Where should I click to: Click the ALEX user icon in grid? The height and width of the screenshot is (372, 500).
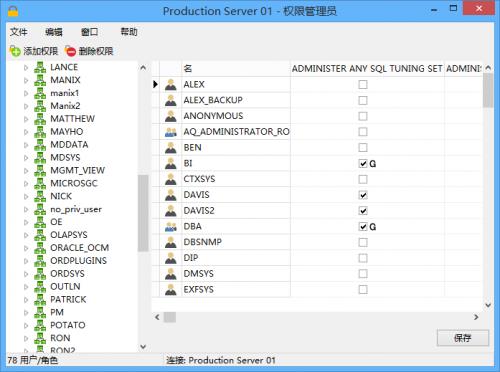tap(171, 85)
